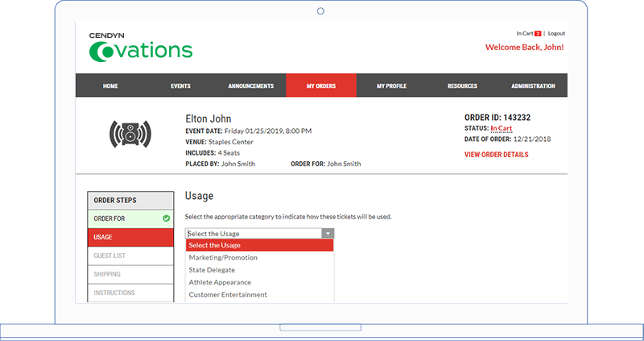Open the Instructions step
Image resolution: width=644 pixels, height=341 pixels.
(x=130, y=293)
